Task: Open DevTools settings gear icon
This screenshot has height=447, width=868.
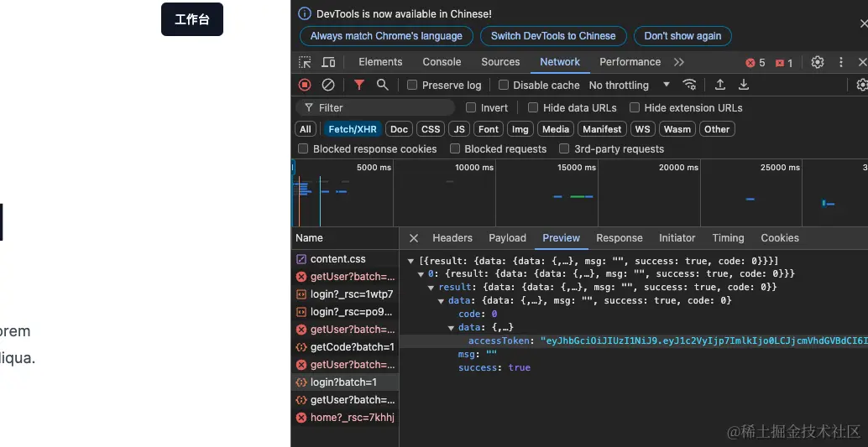Action: pos(817,62)
